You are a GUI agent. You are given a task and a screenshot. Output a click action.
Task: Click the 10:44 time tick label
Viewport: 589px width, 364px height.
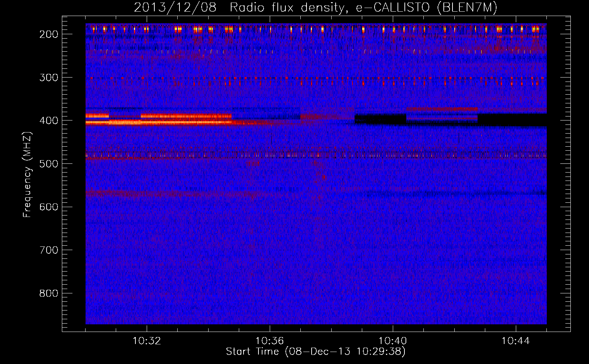516,341
